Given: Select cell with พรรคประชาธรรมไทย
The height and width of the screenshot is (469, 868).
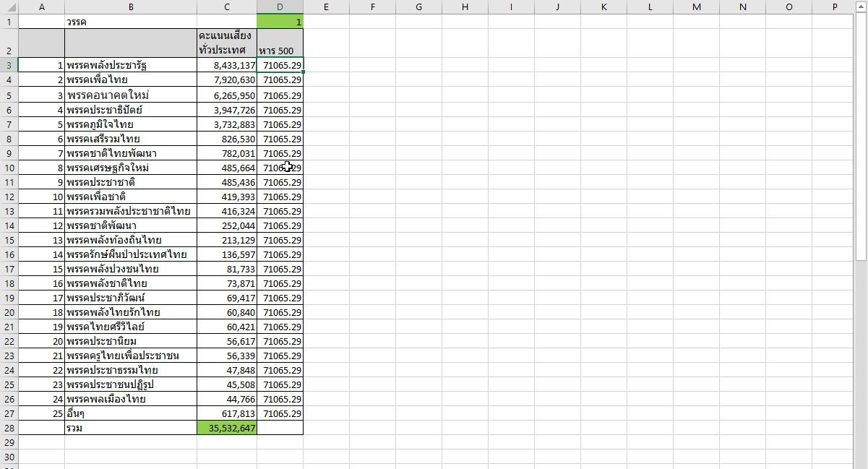Looking at the screenshot, I should coord(131,370).
